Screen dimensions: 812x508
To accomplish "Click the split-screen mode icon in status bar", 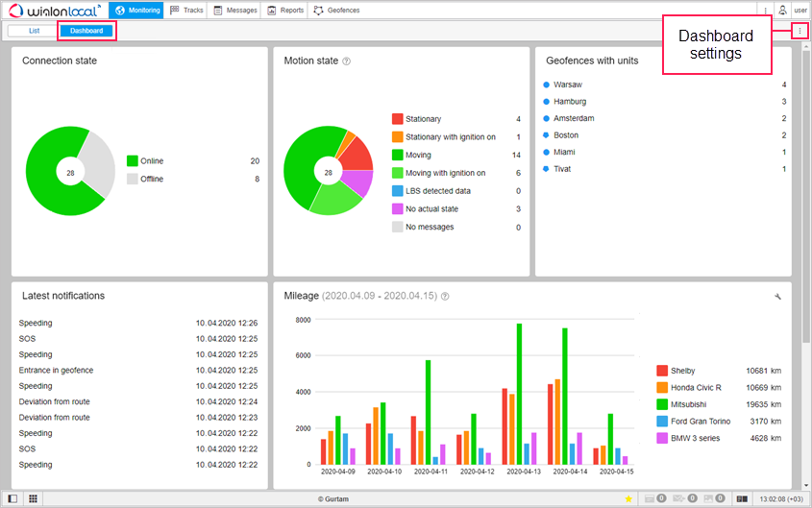I will 742,498.
